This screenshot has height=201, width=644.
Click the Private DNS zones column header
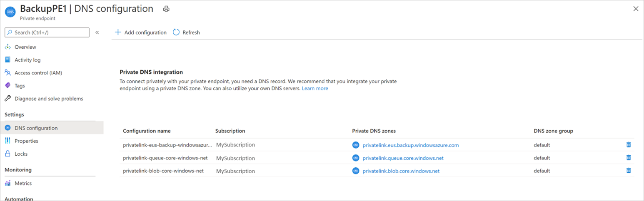coord(374,131)
